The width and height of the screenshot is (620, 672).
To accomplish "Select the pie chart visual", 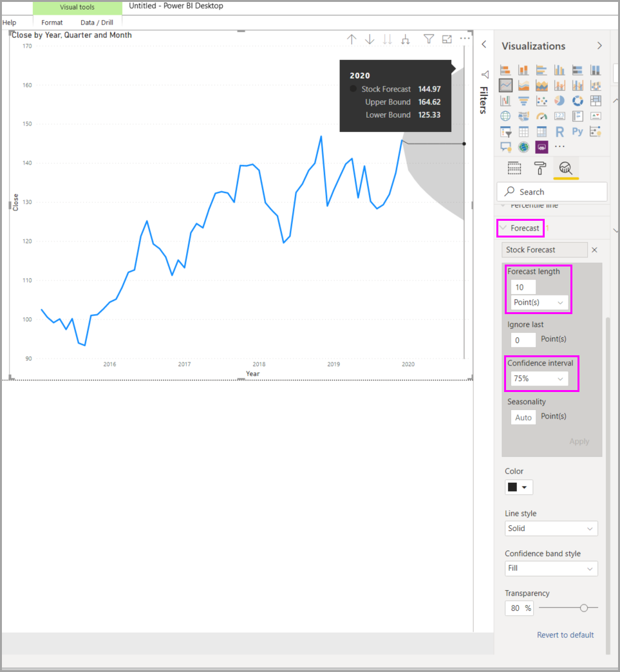I will pos(559,100).
